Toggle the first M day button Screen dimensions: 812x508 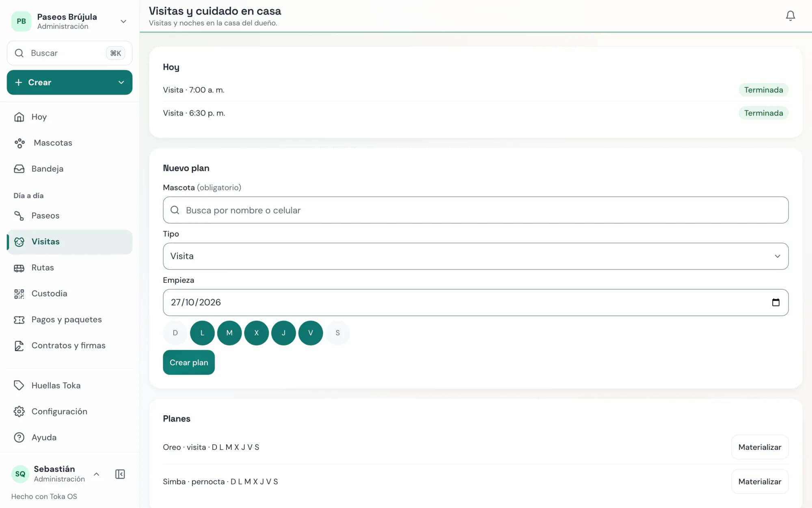229,333
